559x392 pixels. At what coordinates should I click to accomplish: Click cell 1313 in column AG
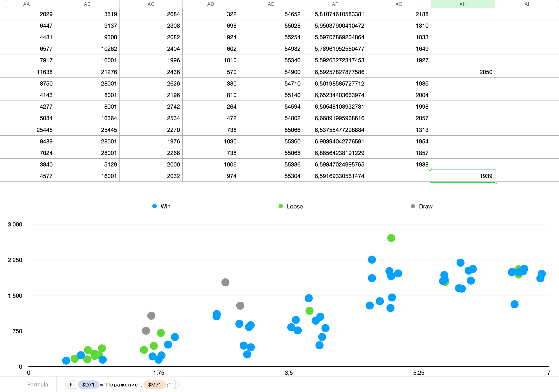399,130
